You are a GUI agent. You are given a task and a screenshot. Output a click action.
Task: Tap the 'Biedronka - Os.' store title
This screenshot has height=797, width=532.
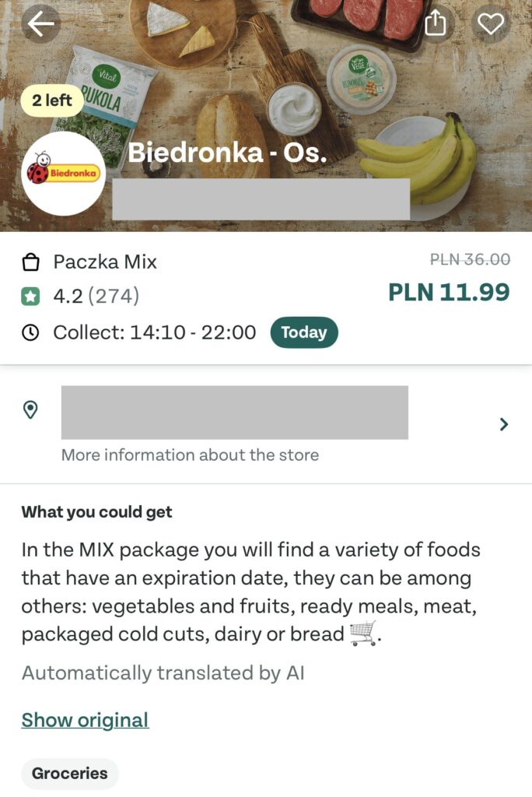[227, 152]
